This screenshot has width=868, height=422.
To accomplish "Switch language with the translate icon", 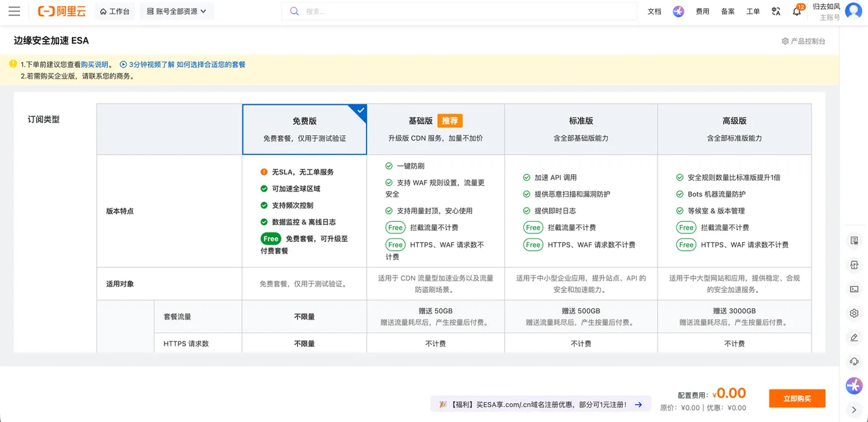I will coord(776,11).
